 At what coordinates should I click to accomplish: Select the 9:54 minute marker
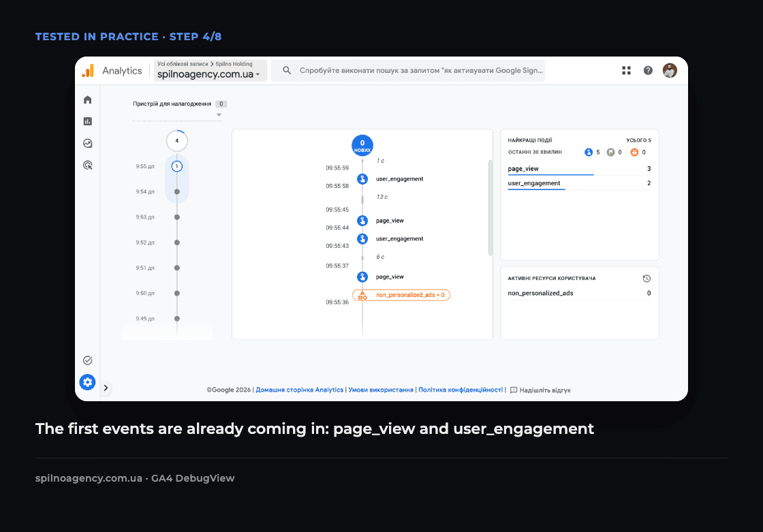176,192
